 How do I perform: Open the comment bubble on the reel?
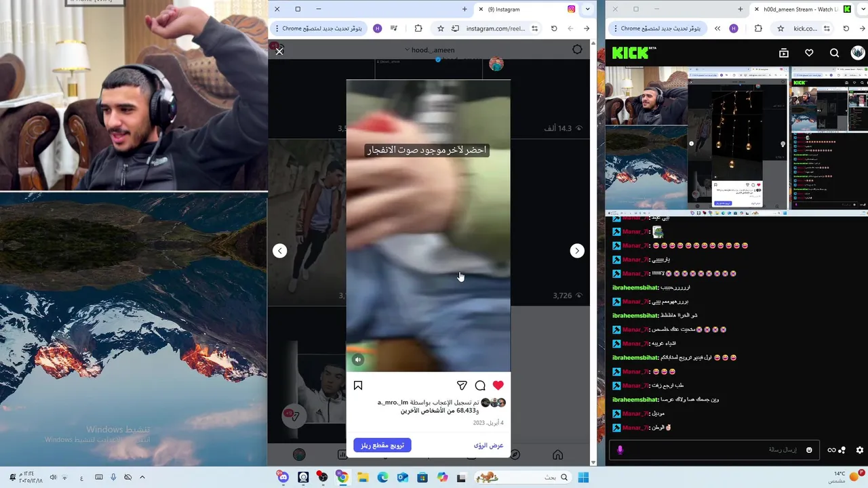480,386
